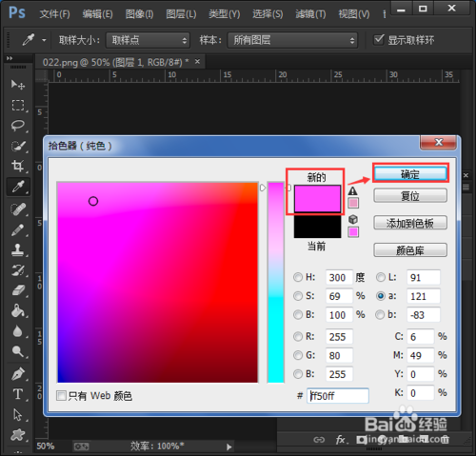Image resolution: width=476 pixels, height=456 pixels.
Task: Select the Lab b radio button
Action: pyautogui.click(x=380, y=315)
